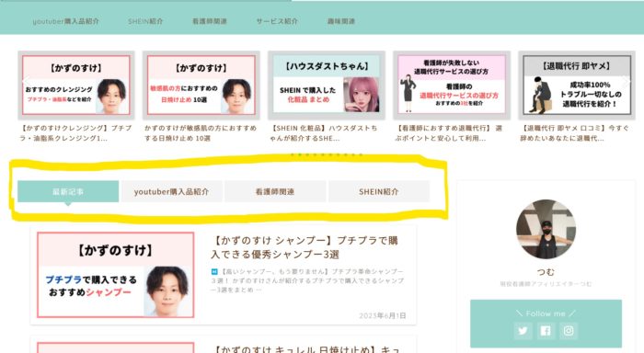The height and width of the screenshot is (353, 644).
Task: Switch to youtuber購入品紹介 article tab
Action: pyautogui.click(x=172, y=191)
